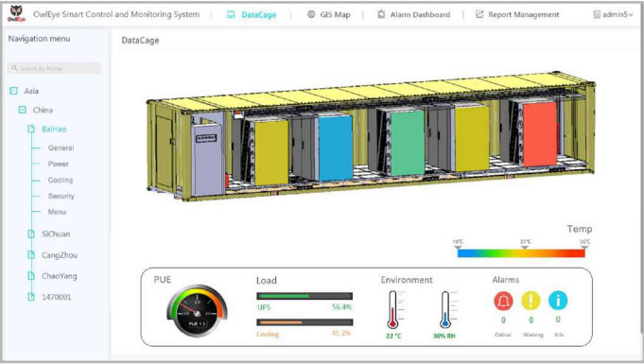Click the yellow Warning alarm icon
Viewport: 644px width, 364px height.
[531, 301]
